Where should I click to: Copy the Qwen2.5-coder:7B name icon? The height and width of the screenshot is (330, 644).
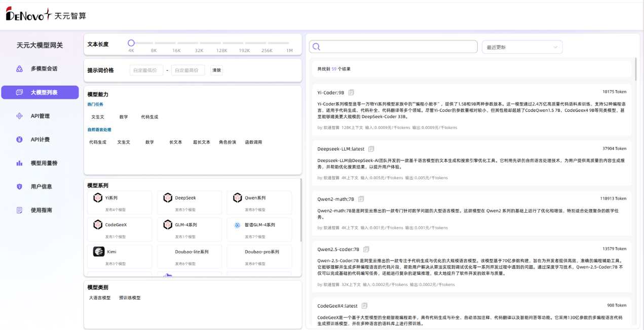[366, 249]
